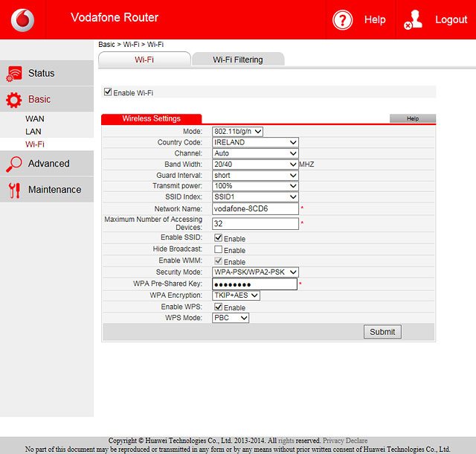Click the Help question mark icon
Image resolution: width=476 pixels, height=454 pixels.
point(342,19)
